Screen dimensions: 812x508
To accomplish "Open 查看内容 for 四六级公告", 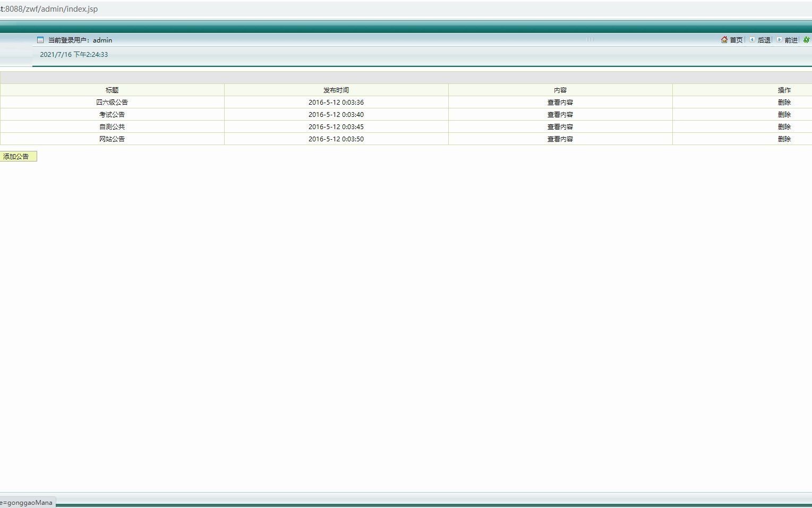I will tap(560, 102).
